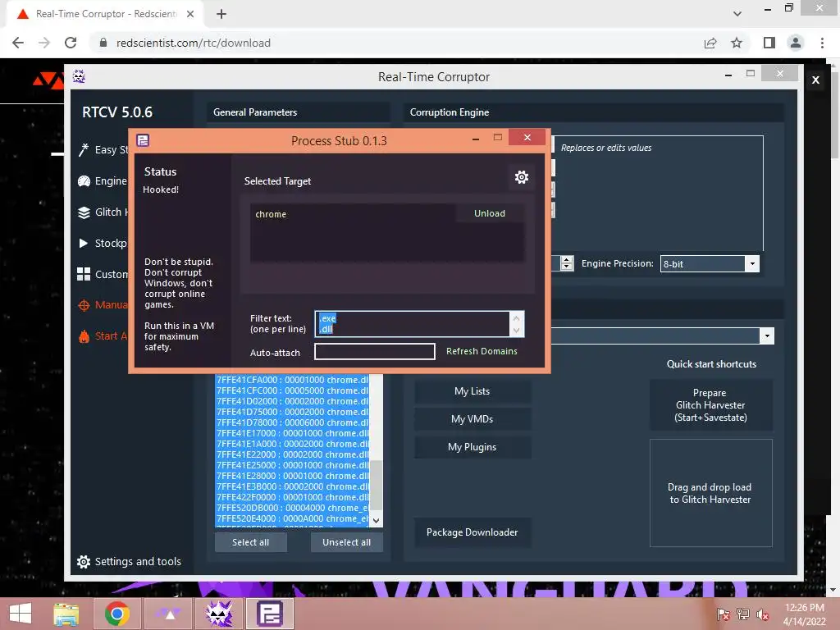The width and height of the screenshot is (840, 630).
Task: Select the Real-Time Corruptor browser tab
Action: [x=106, y=14]
